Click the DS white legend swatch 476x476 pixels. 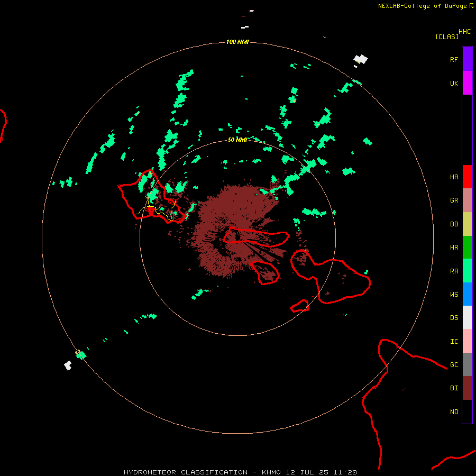point(467,317)
